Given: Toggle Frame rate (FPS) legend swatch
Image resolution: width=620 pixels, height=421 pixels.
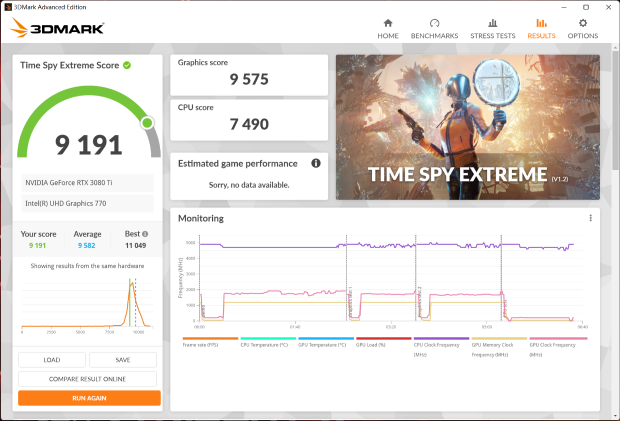Looking at the screenshot, I should [210, 338].
